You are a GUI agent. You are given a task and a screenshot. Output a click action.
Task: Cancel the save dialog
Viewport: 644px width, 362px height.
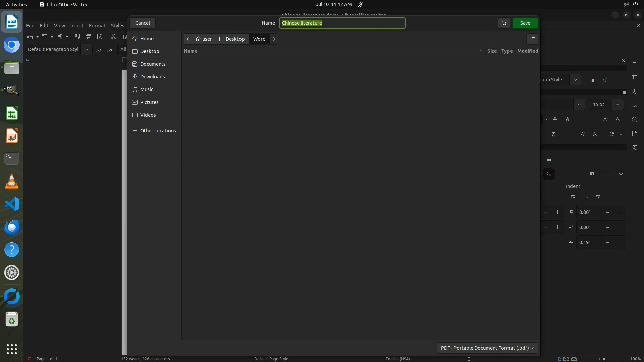click(142, 23)
